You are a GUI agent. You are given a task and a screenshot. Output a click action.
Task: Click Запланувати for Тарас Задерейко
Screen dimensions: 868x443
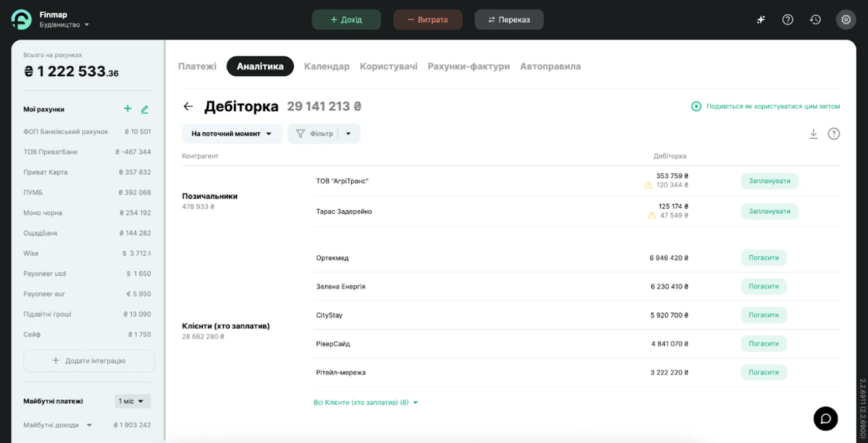769,211
